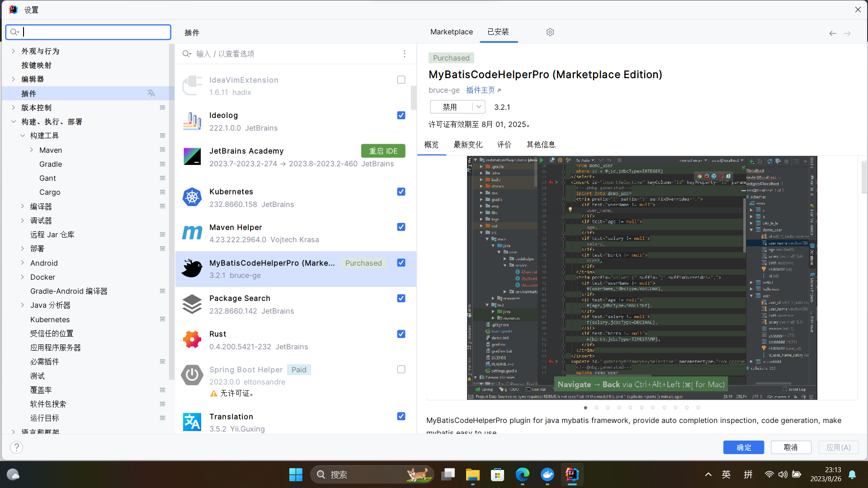Open the 最新变化 tab

pos(468,145)
